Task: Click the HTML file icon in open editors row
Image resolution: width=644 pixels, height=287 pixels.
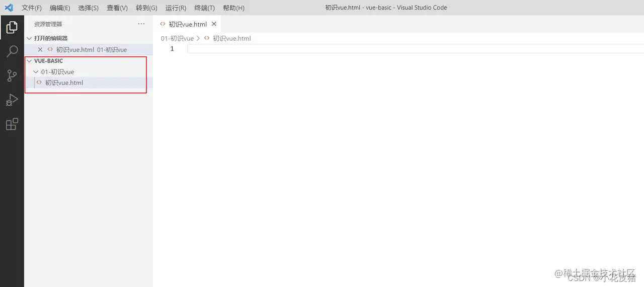Action: pyautogui.click(x=50, y=49)
